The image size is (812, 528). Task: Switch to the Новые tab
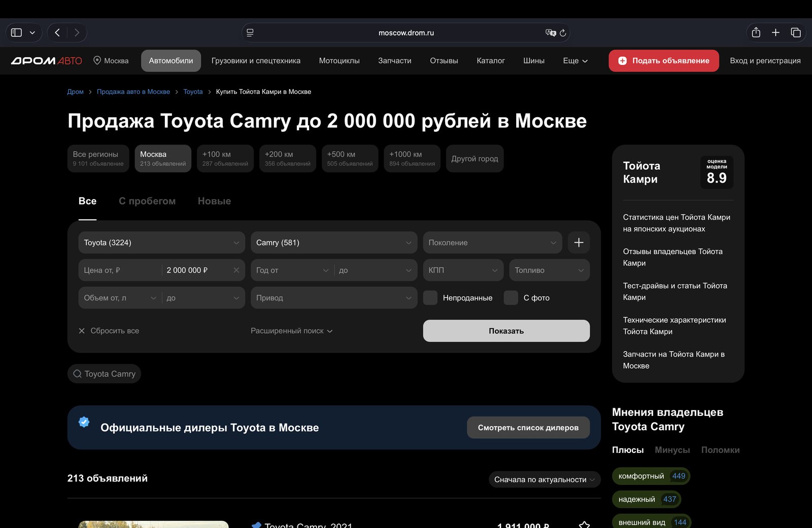tap(214, 201)
